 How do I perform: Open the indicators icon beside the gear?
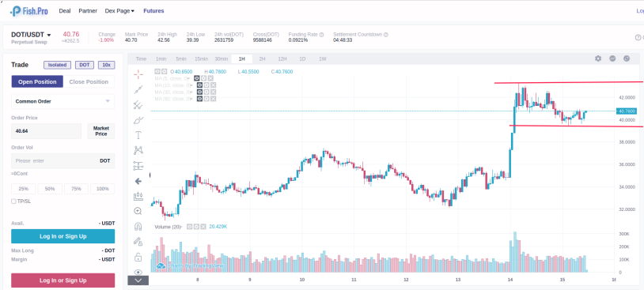(x=612, y=58)
